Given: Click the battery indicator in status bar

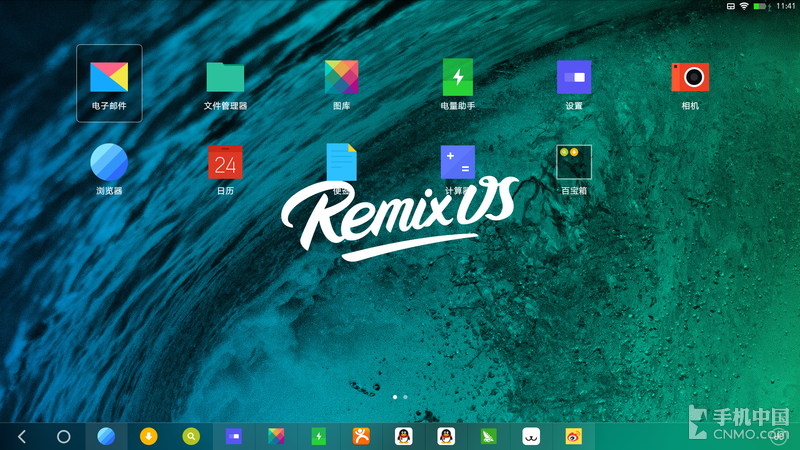Looking at the screenshot, I should (x=760, y=6).
